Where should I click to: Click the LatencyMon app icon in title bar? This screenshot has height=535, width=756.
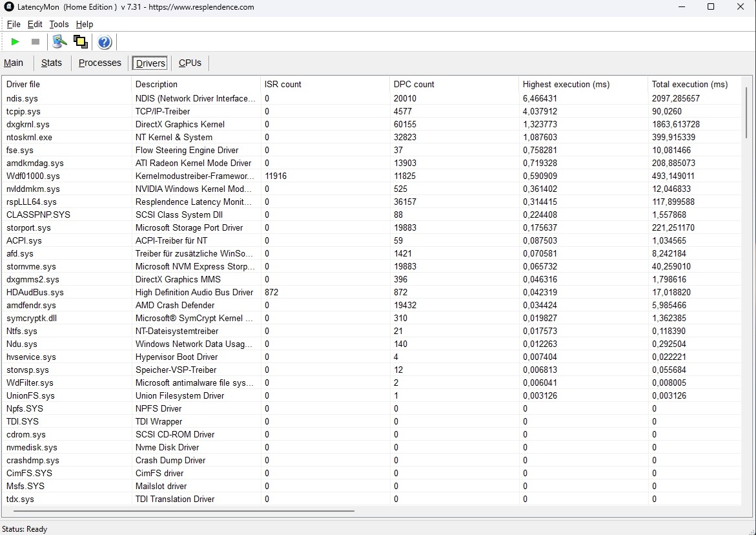click(x=9, y=7)
